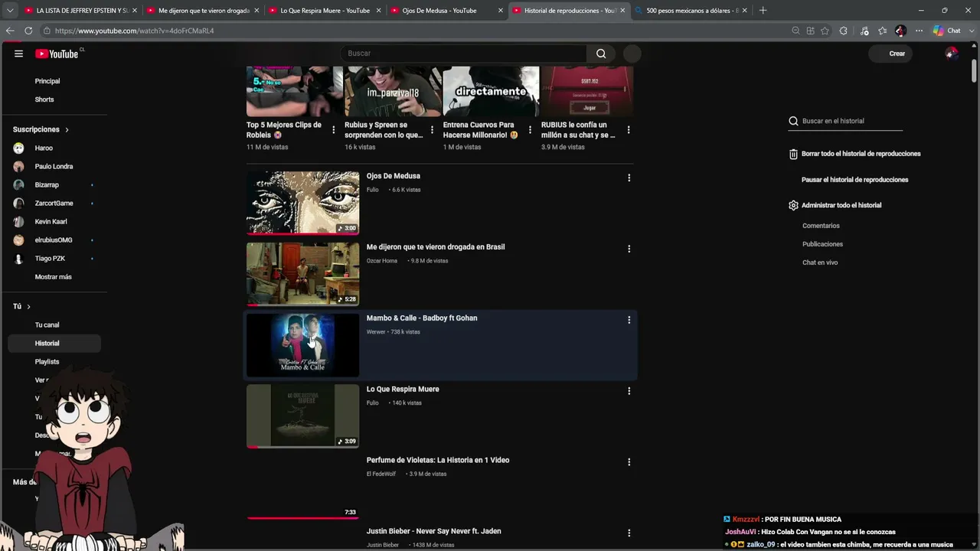Click Mostrar más under subscriptions
The height and width of the screenshot is (551, 980).
[53, 277]
